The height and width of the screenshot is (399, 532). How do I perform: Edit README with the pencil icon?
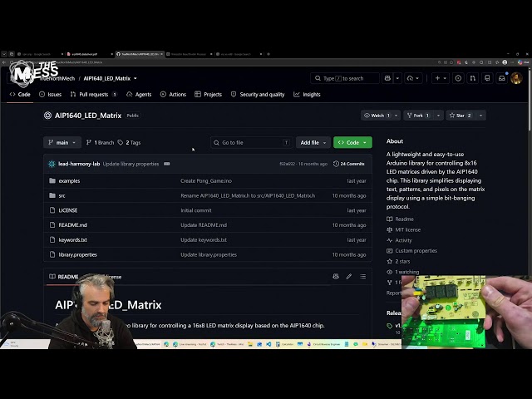coord(349,277)
